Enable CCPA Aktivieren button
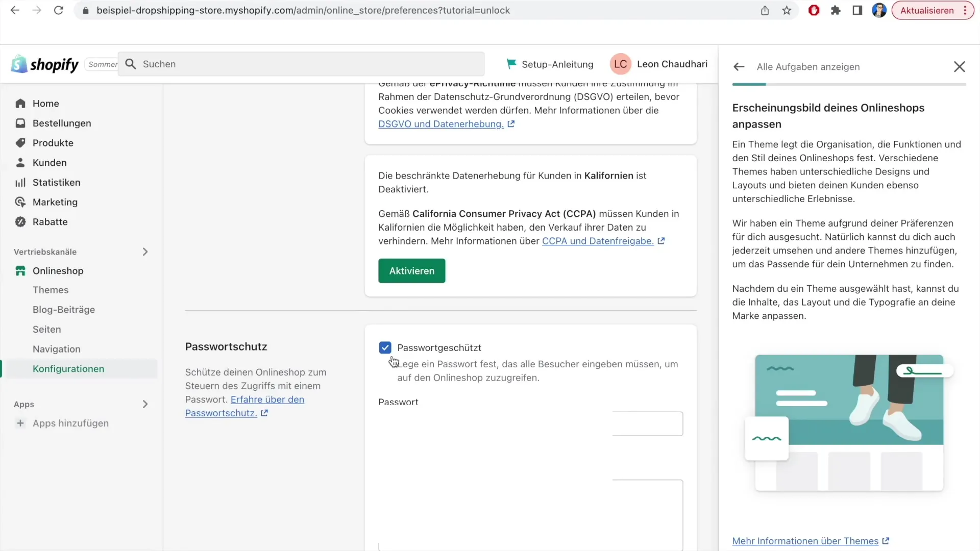Screen dimensions: 980x551 click(x=412, y=270)
